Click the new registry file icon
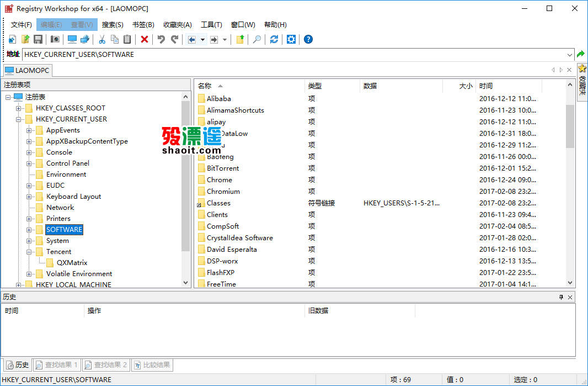The width and height of the screenshot is (588, 386). 12,39
